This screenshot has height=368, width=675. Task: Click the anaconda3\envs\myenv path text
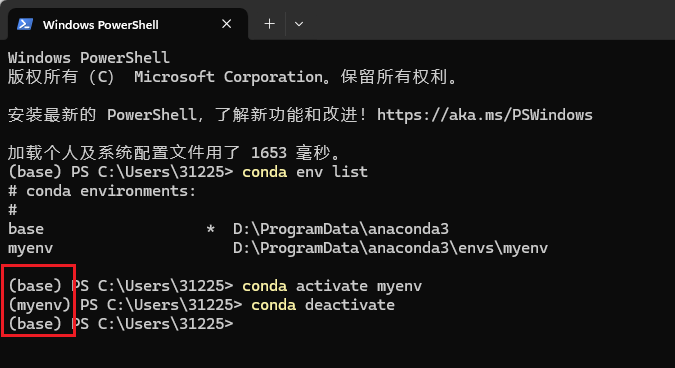(390, 248)
